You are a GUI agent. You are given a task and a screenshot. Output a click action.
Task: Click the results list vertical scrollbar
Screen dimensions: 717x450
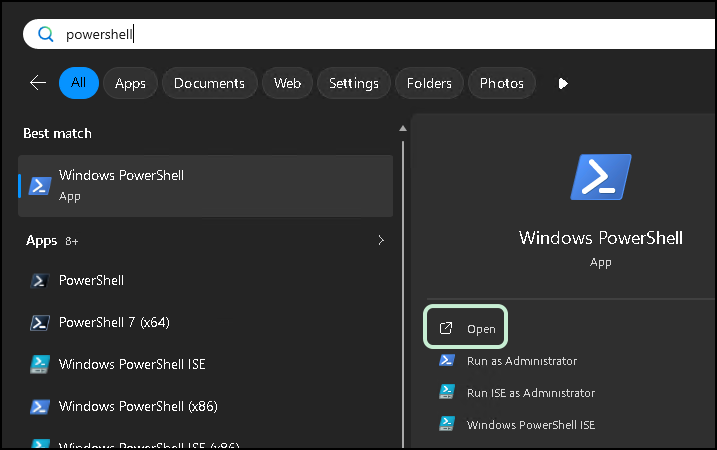point(403,293)
